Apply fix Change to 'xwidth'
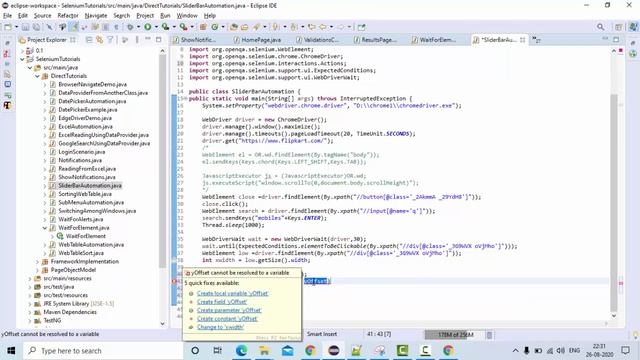 pyautogui.click(x=220, y=327)
